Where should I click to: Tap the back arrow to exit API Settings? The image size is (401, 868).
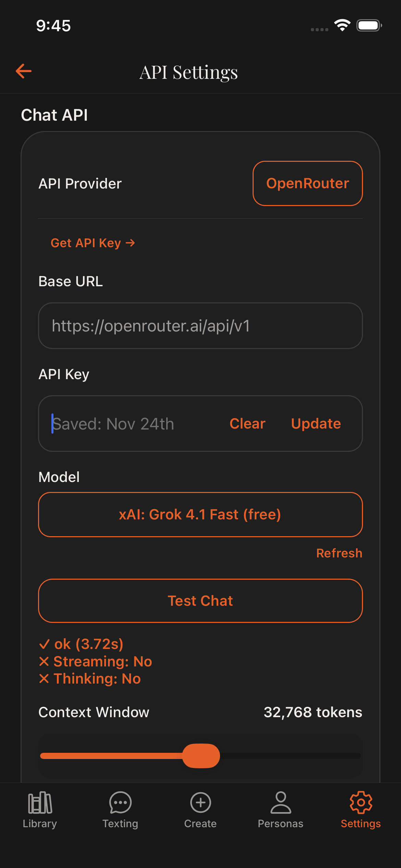(23, 71)
